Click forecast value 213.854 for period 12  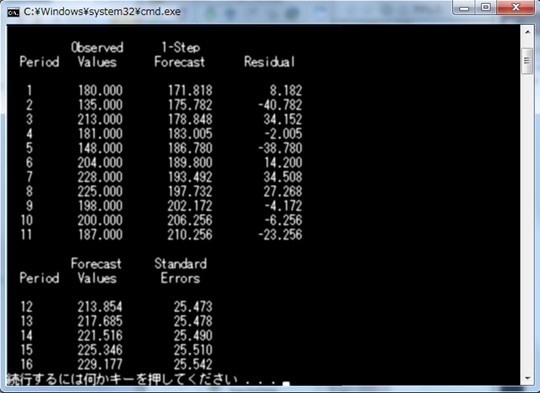coord(100,307)
